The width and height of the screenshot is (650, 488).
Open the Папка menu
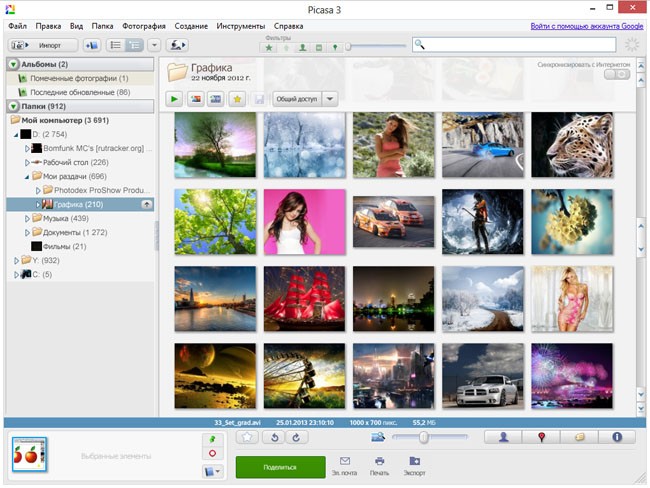102,26
